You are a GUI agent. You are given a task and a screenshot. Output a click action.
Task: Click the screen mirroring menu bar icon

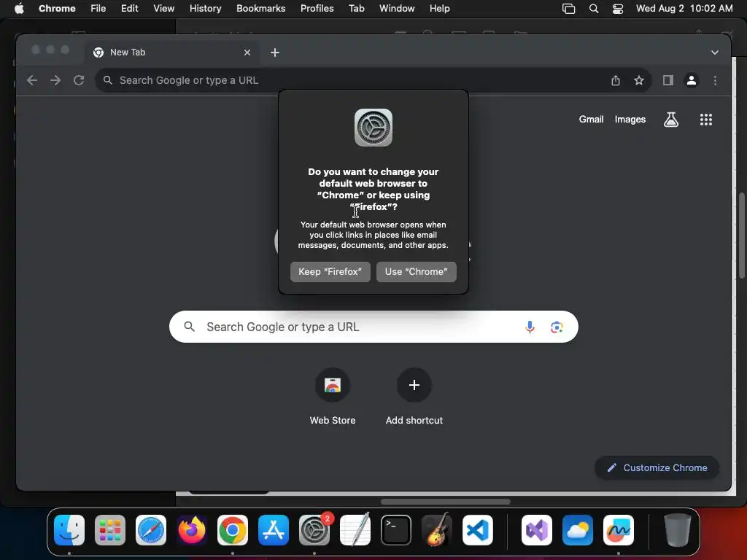click(x=568, y=9)
